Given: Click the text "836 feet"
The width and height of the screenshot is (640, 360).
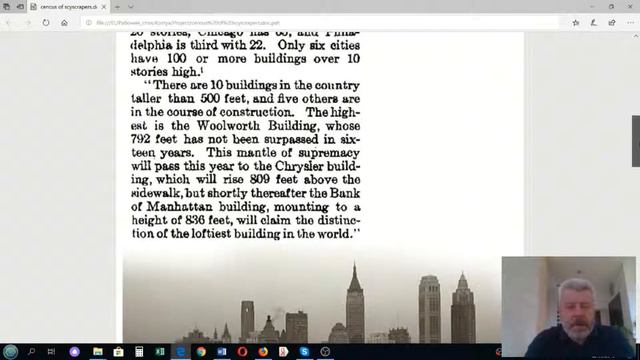Looking at the screenshot, I should [x=208, y=220].
